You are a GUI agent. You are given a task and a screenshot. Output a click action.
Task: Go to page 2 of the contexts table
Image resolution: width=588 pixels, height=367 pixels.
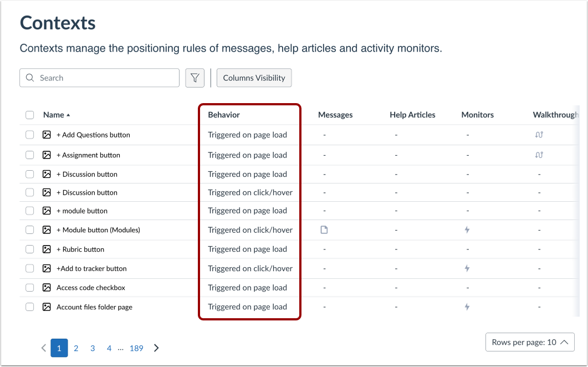[x=76, y=348]
